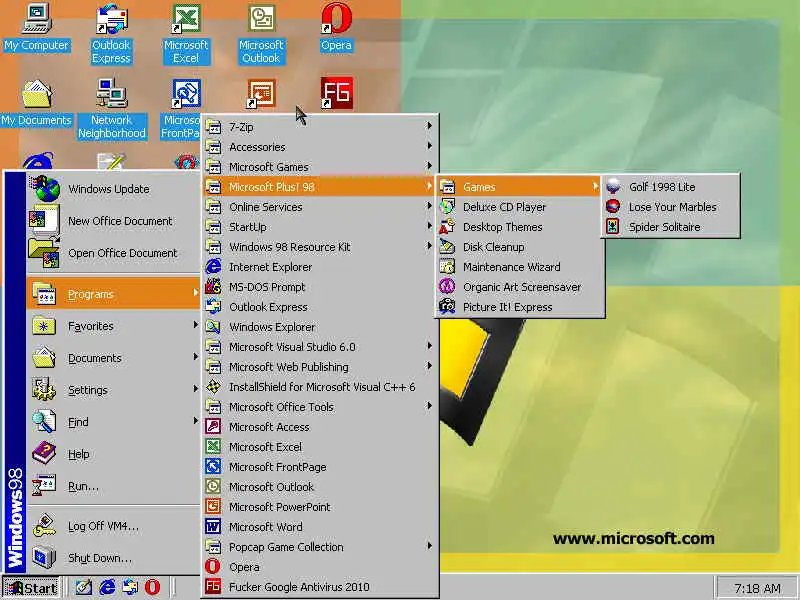This screenshot has width=800, height=600.
Task: Click the Deluxe CD Player icon
Action: [x=447, y=207]
